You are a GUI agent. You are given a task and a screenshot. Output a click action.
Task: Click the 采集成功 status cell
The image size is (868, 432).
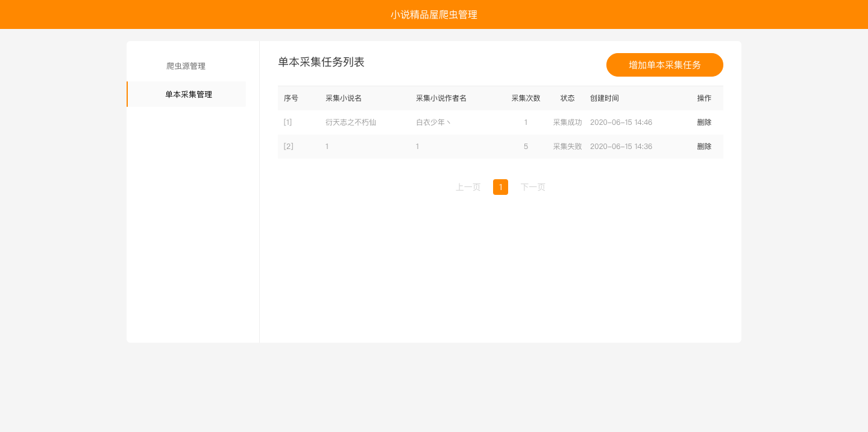pyautogui.click(x=567, y=122)
